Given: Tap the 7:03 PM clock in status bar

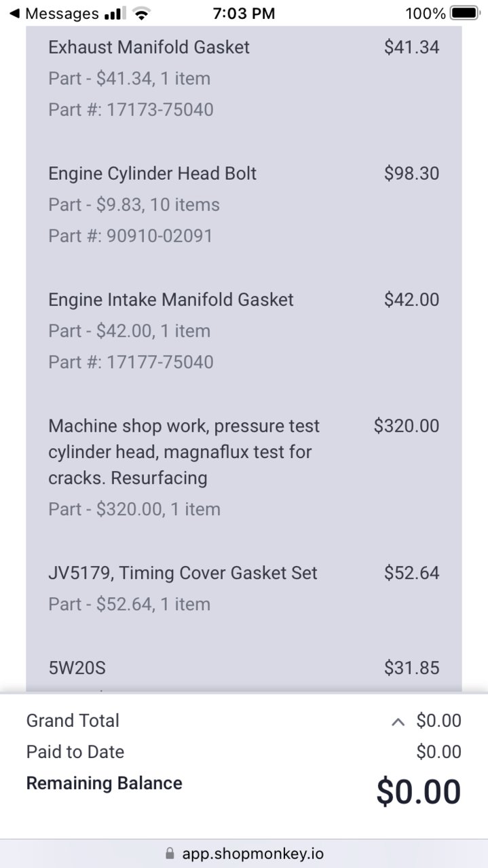Looking at the screenshot, I should pyautogui.click(x=244, y=14).
